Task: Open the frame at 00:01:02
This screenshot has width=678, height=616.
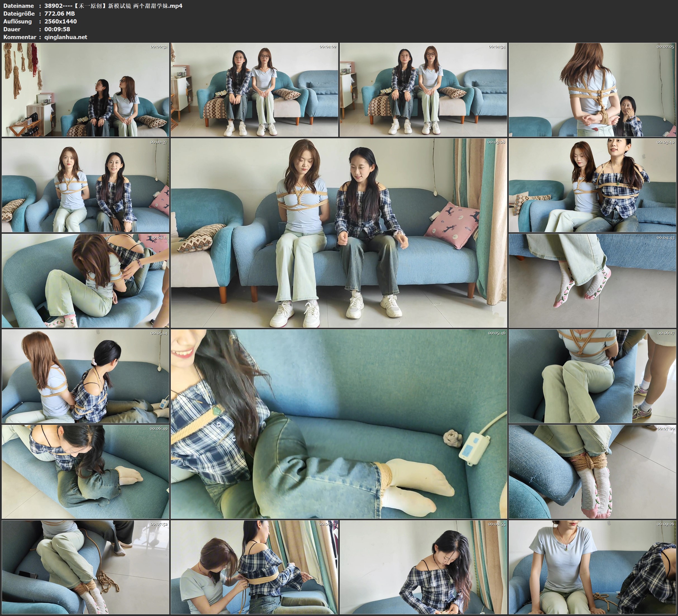Action: (254, 90)
